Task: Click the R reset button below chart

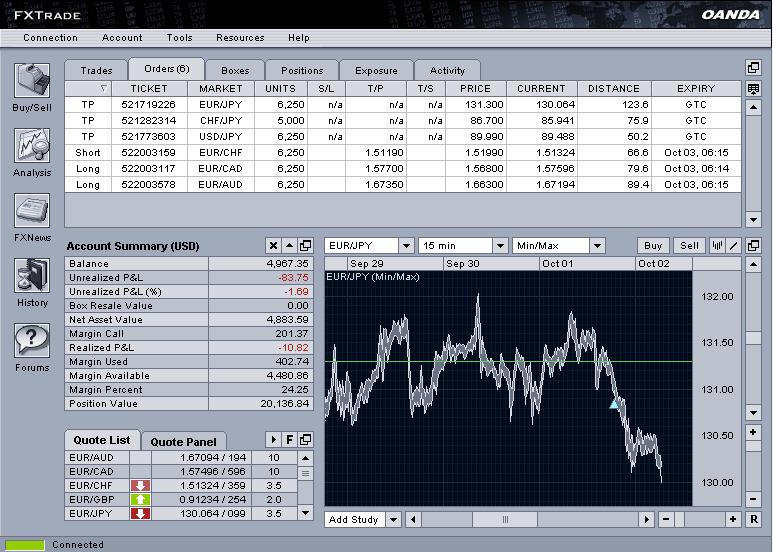Action: pyautogui.click(x=753, y=520)
